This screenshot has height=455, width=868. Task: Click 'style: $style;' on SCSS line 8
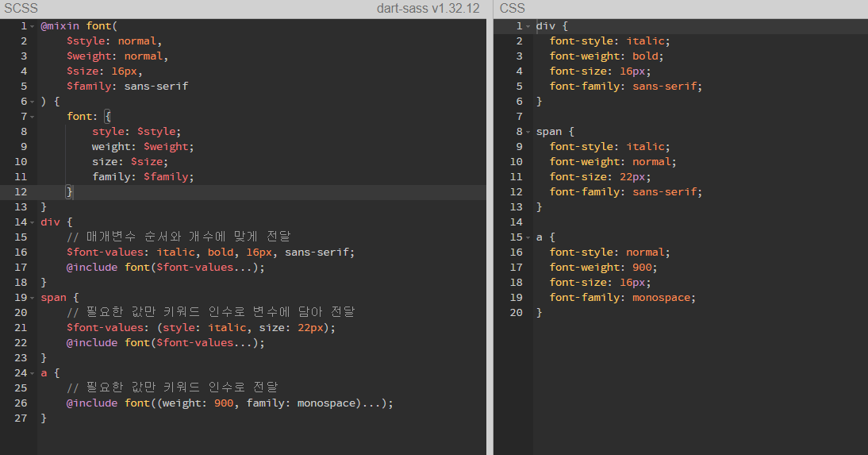[136, 132]
